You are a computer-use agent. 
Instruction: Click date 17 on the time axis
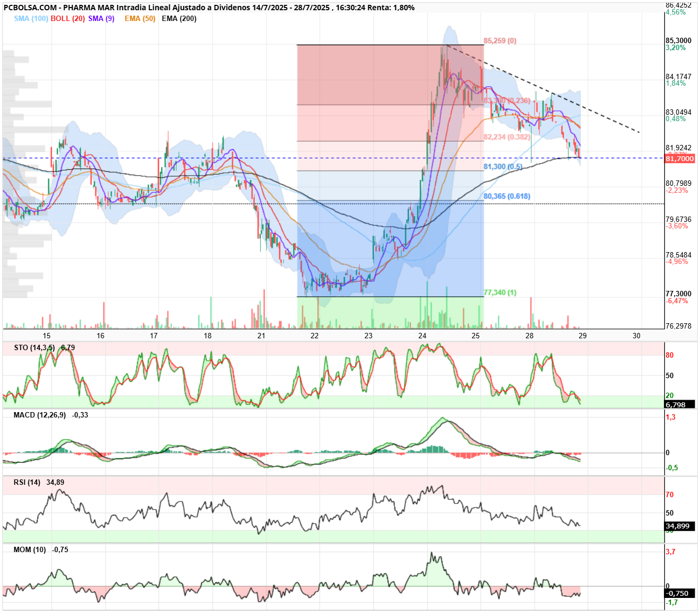tap(154, 336)
